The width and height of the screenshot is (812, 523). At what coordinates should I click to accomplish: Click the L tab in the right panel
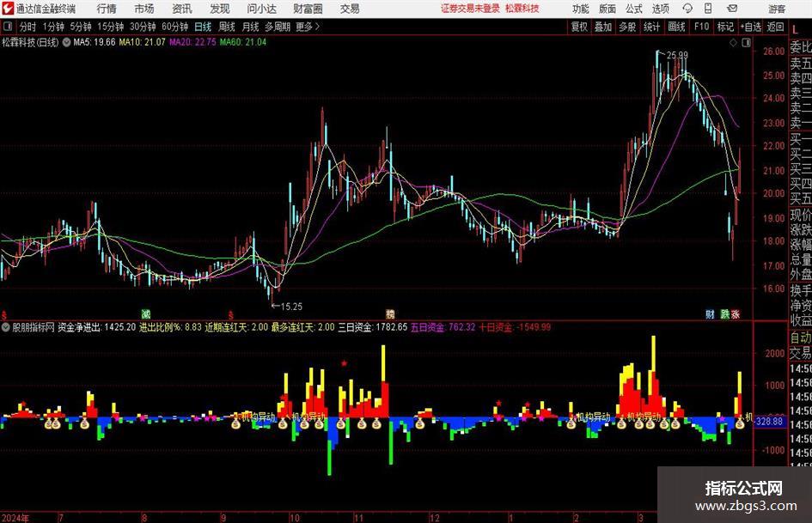(x=795, y=30)
